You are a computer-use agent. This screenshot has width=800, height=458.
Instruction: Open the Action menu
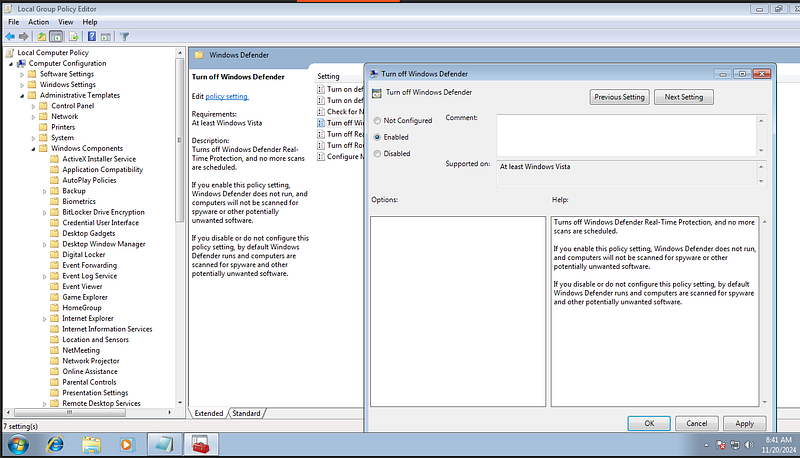[39, 22]
